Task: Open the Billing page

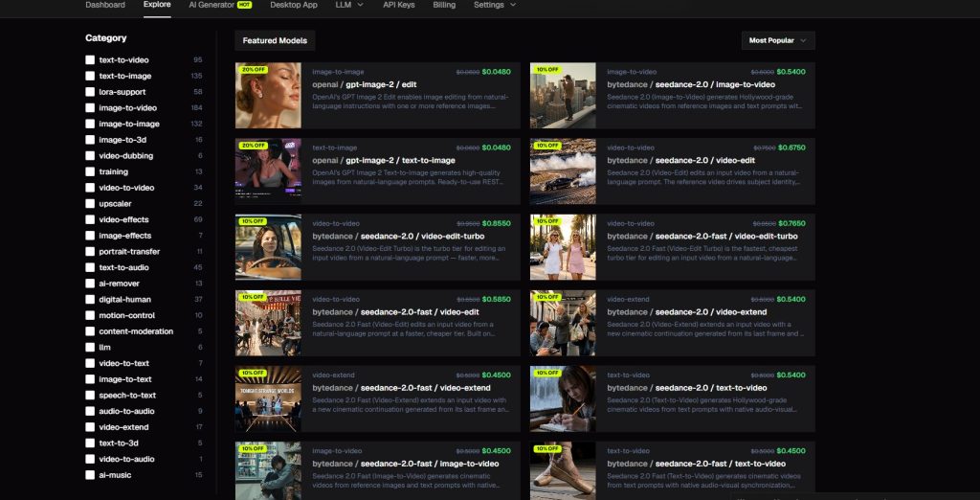Action: 444,5
